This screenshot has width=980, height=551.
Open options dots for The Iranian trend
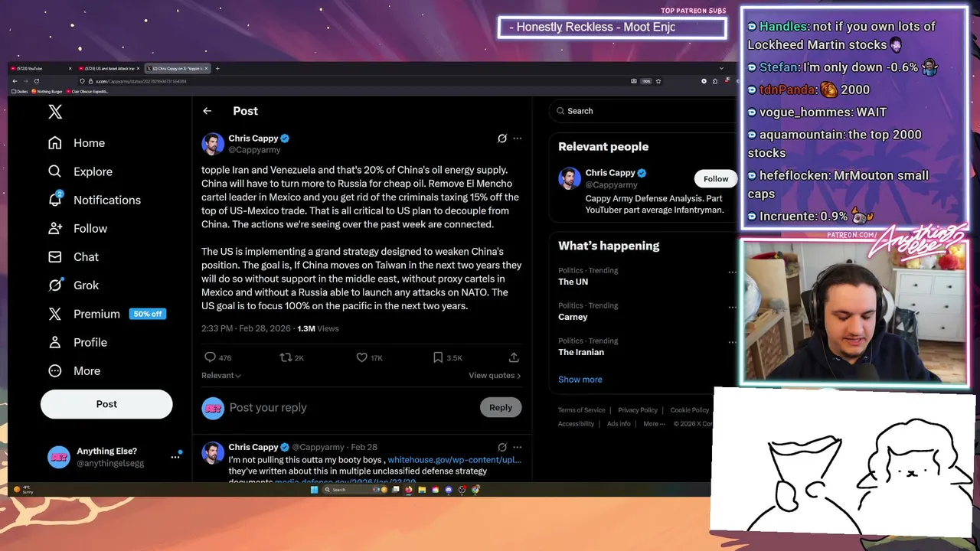point(732,342)
